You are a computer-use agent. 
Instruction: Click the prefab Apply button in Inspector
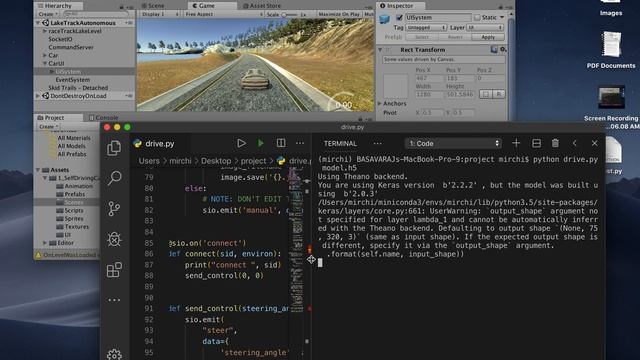pos(488,37)
